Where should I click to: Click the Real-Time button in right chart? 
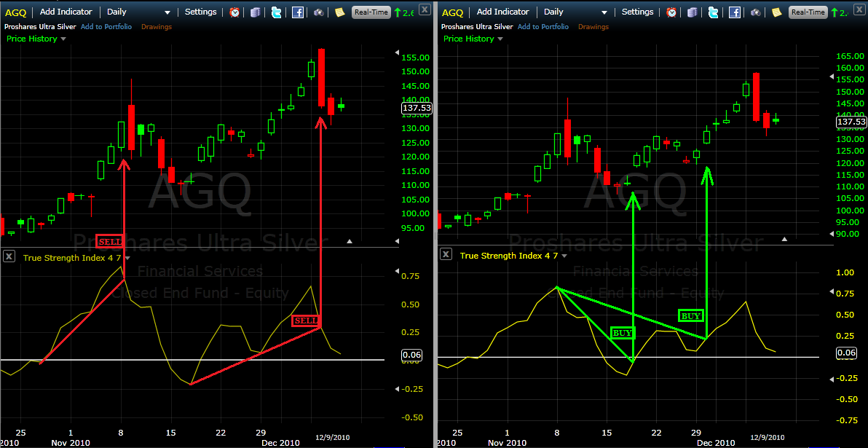click(809, 12)
